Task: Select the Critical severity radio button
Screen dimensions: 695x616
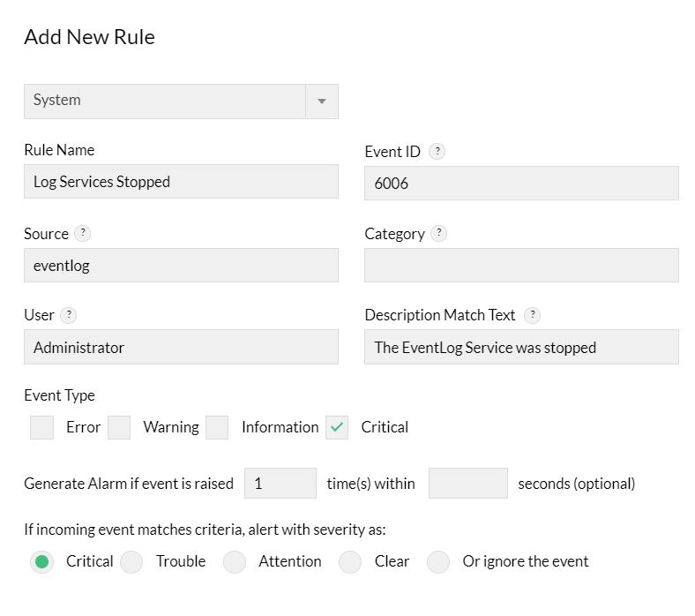Action: click(42, 561)
